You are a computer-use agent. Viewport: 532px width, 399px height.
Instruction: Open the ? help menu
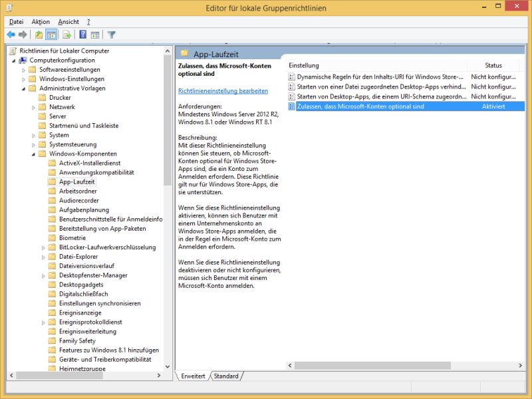(x=88, y=22)
